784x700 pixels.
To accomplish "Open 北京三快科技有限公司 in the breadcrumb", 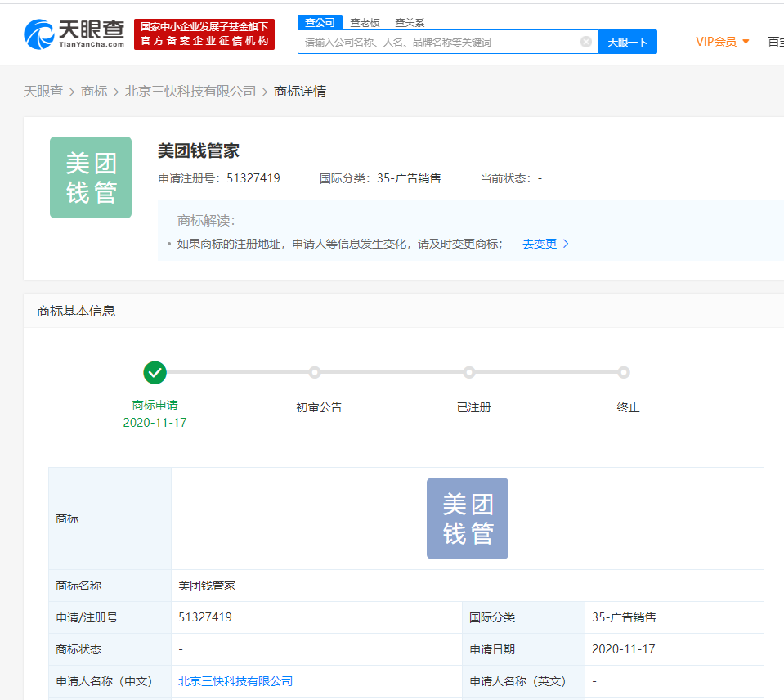I will 190,92.
